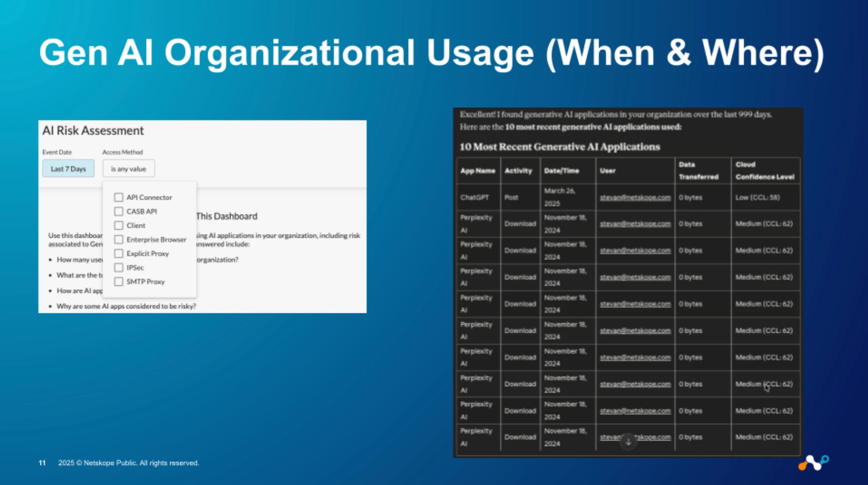Select the Enterprise Browser checkbox
The image size is (868, 485).
tap(119, 240)
